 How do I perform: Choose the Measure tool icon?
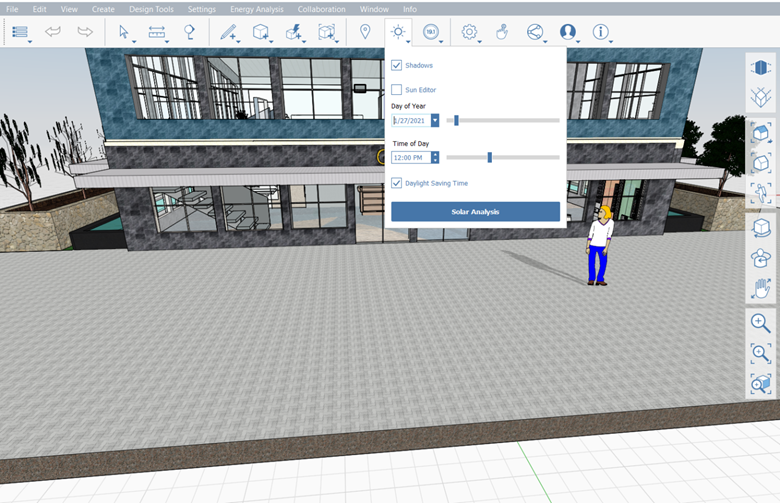click(x=157, y=32)
